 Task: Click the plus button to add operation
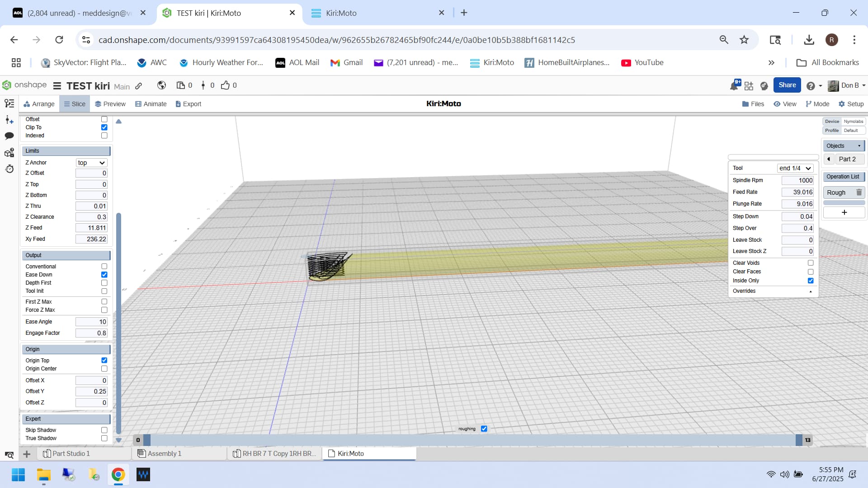tap(844, 212)
